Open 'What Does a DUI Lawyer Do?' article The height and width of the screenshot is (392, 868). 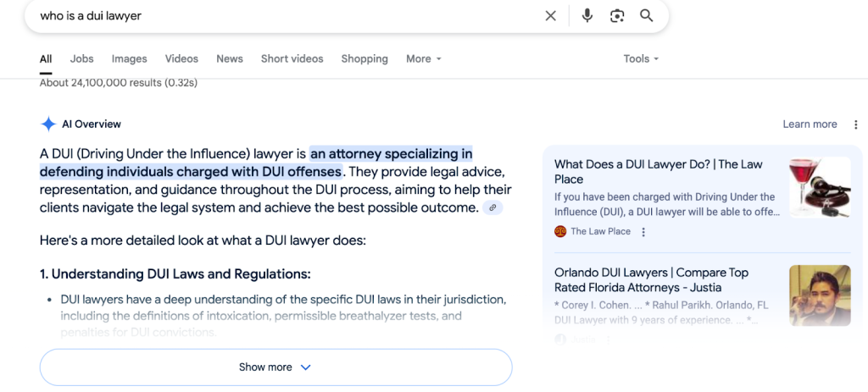(659, 171)
